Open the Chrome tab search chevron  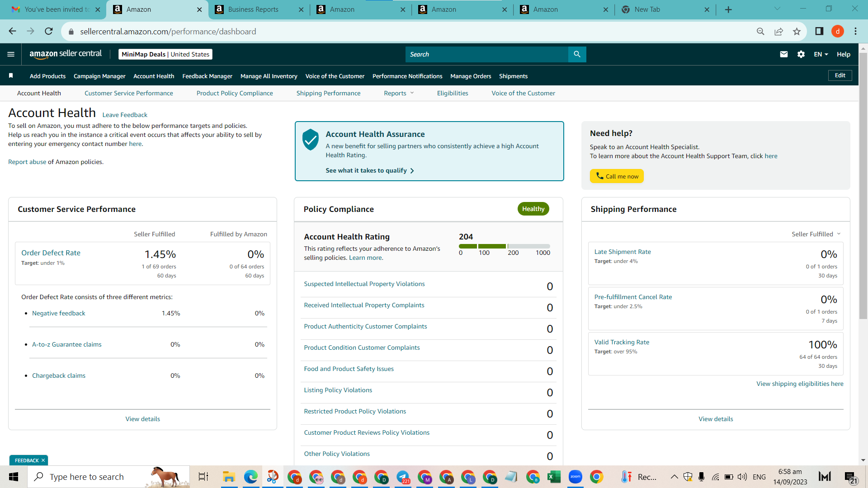click(x=777, y=9)
